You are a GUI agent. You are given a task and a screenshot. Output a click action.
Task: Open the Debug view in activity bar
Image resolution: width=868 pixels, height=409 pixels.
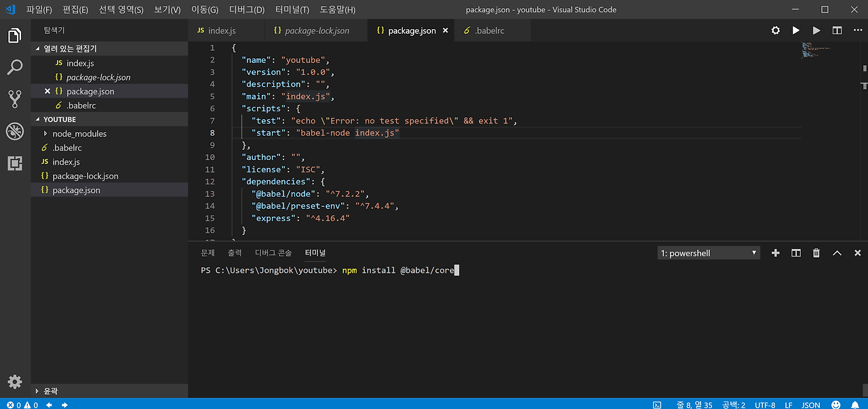(15, 131)
